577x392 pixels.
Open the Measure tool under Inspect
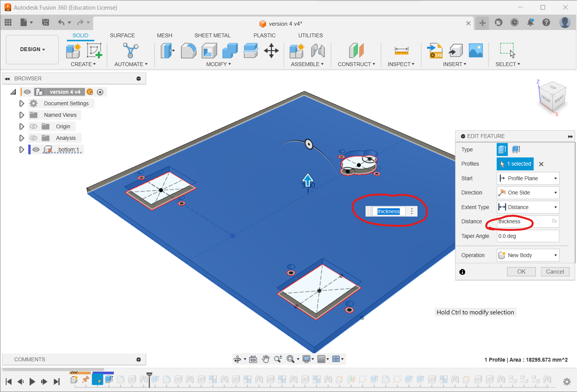point(401,51)
